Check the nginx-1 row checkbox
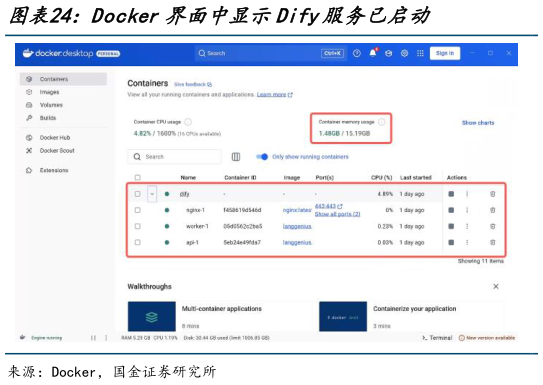The image size is (543, 385). point(137,210)
